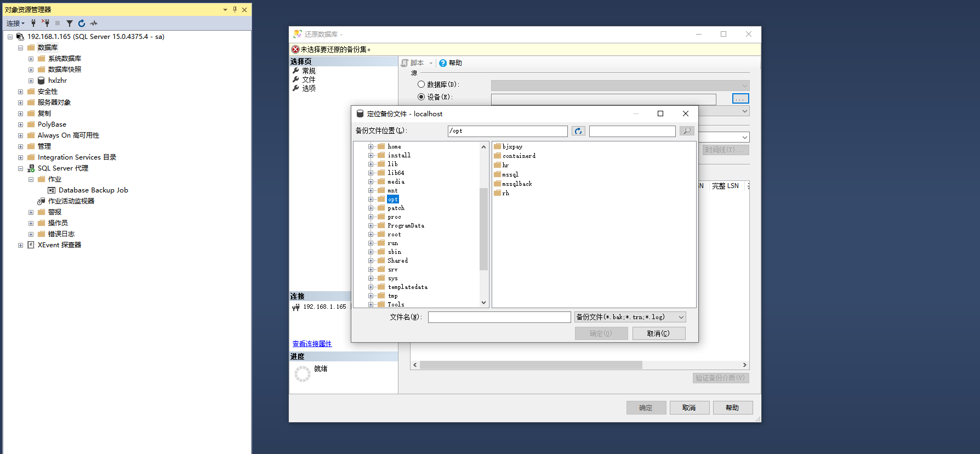This screenshot has width=980, height=454.
Task: Click the refresh icon beside backup location
Action: 578,131
